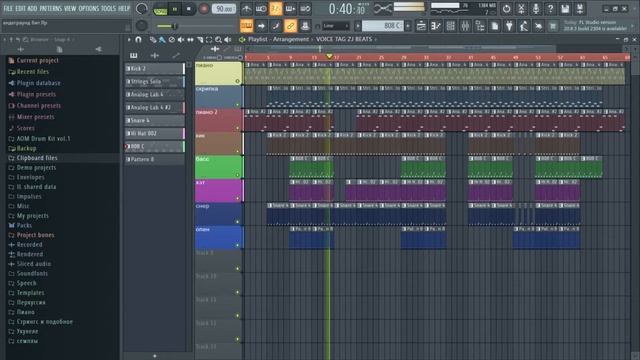The image size is (640, 360).
Task: Toggle the playlist magnet snap button
Action: [138, 40]
